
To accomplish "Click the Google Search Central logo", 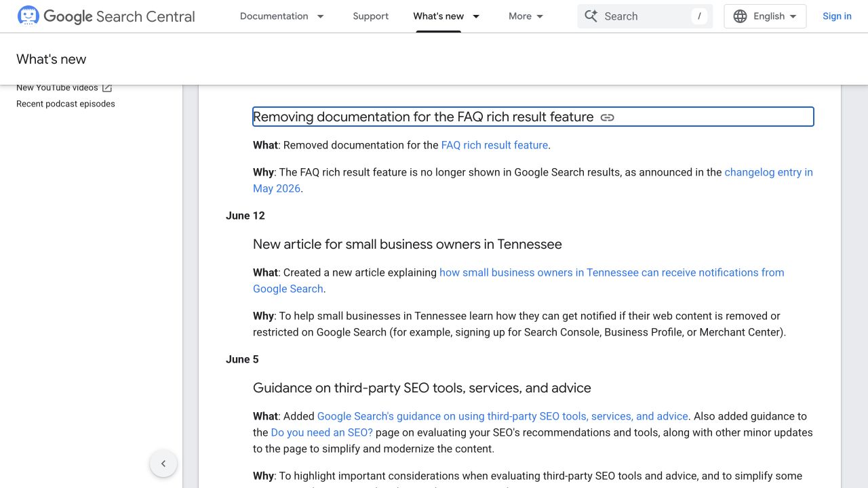I will pos(106,16).
